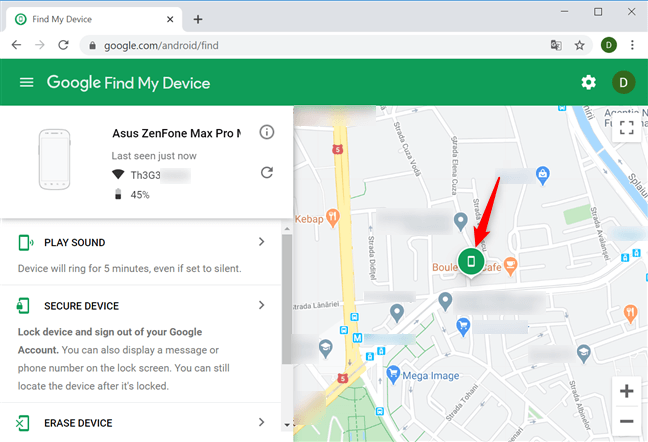The width and height of the screenshot is (648, 442).
Task: Zoom out on the map
Action: (627, 421)
